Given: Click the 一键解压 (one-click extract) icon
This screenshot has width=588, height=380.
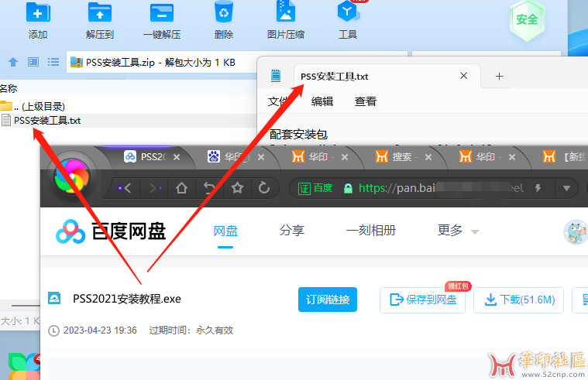Looking at the screenshot, I should click(162, 13).
